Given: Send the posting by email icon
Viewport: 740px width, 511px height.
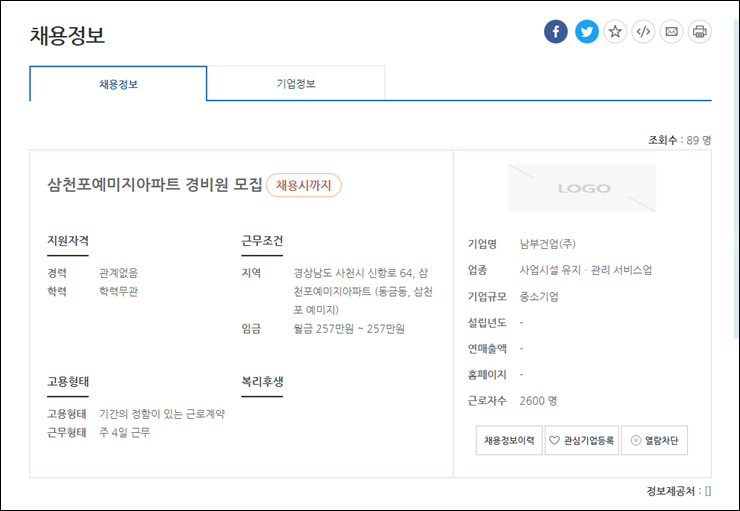Looking at the screenshot, I should click(x=672, y=32).
